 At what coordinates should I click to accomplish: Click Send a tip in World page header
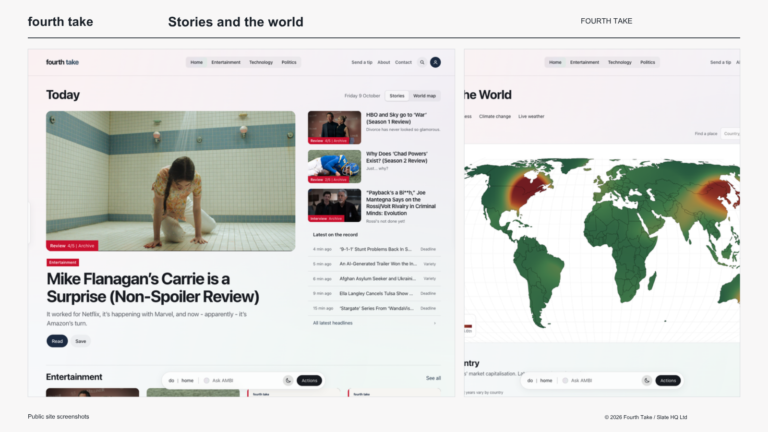tap(720, 62)
